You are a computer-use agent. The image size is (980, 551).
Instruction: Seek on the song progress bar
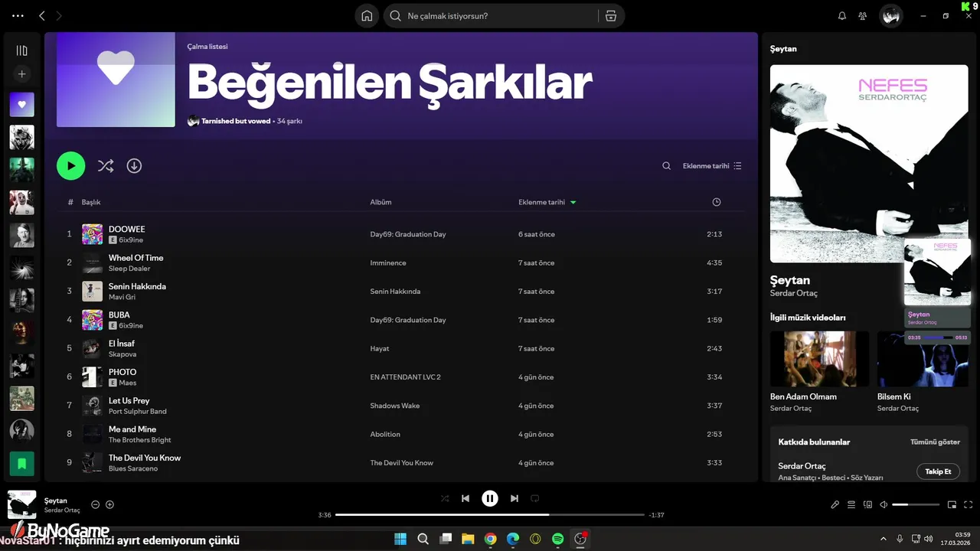point(490,515)
